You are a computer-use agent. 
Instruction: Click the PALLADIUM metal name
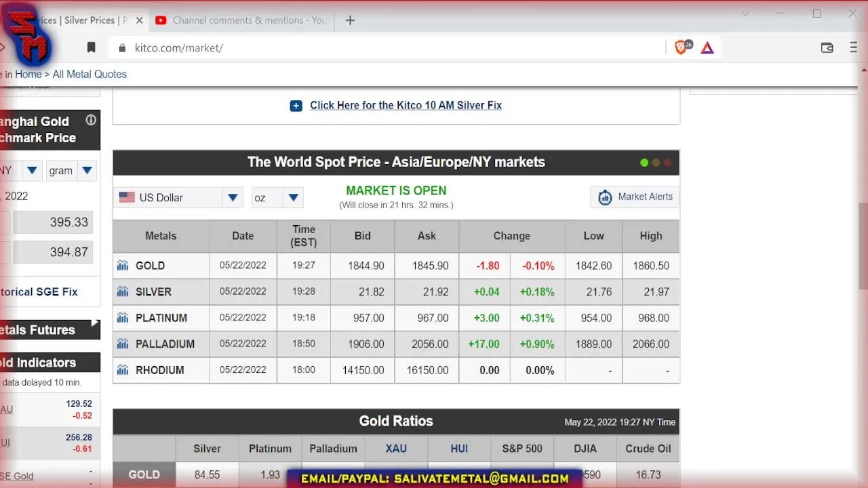(165, 344)
